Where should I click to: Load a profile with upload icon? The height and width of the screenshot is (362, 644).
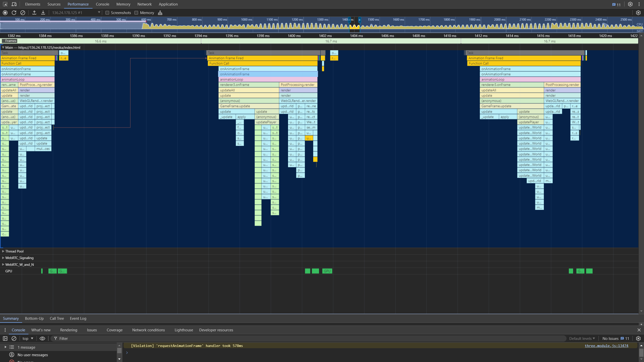[x=34, y=13]
